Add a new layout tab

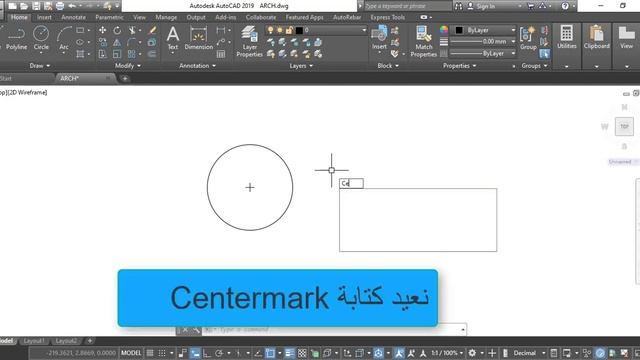(x=90, y=341)
